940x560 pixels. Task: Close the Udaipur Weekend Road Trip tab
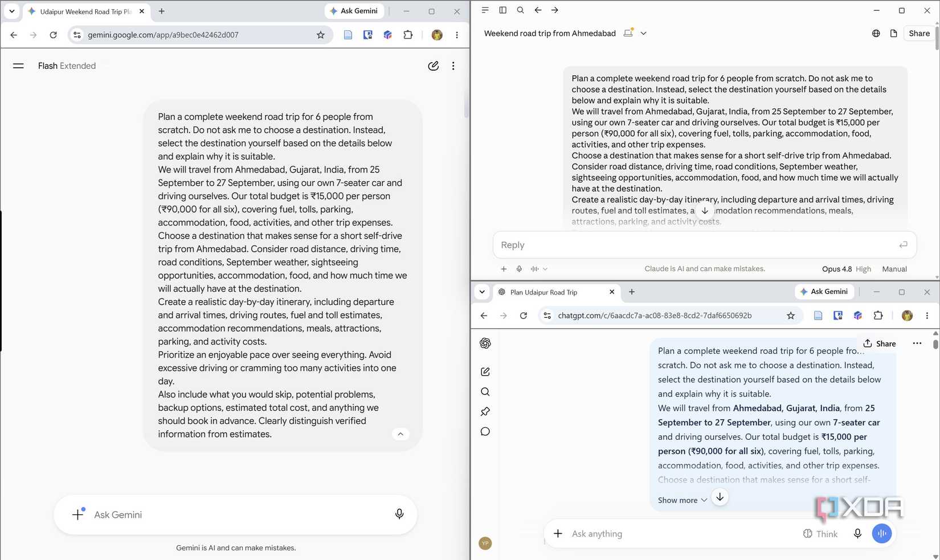coord(142,11)
